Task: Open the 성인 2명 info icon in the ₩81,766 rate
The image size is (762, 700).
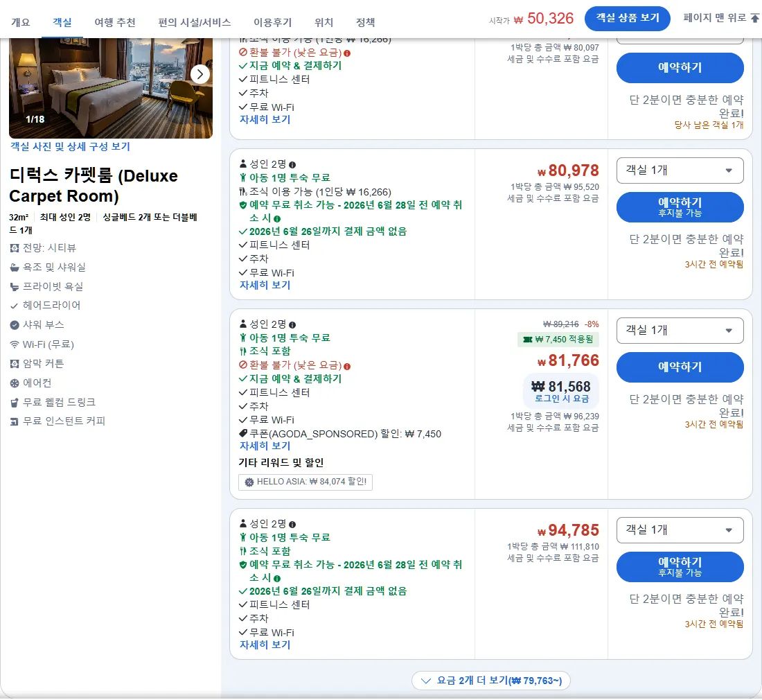Action: click(292, 325)
